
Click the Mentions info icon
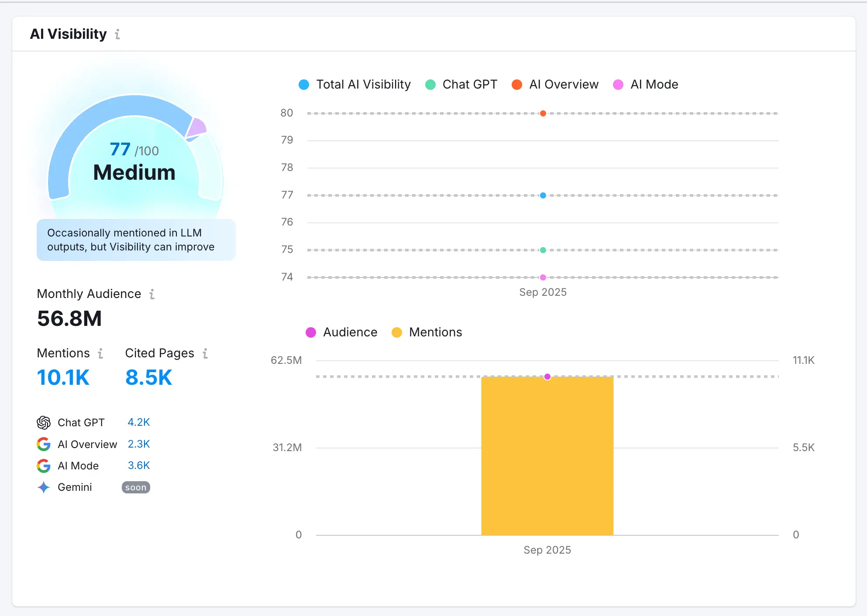(100, 354)
